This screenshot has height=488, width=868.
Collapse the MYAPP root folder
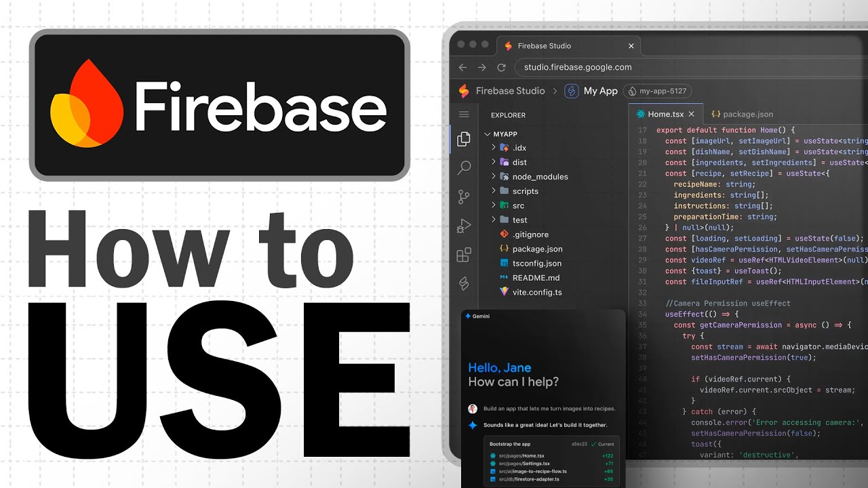tap(488, 134)
